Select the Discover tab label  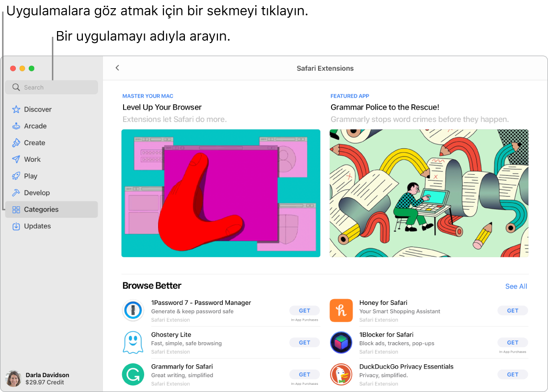tap(38, 109)
